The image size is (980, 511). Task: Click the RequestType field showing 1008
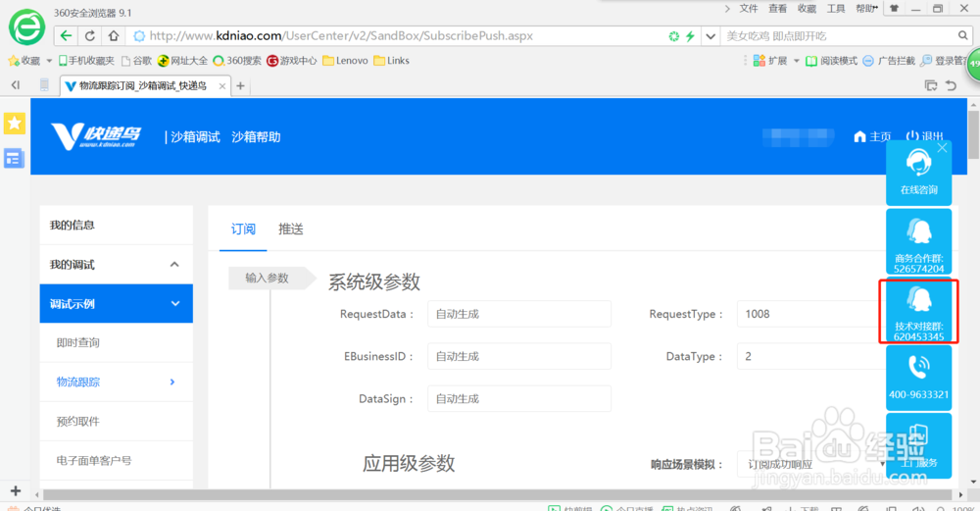point(811,314)
